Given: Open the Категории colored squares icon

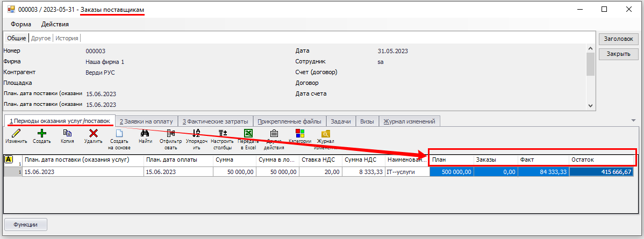Looking at the screenshot, I should click(x=300, y=133).
